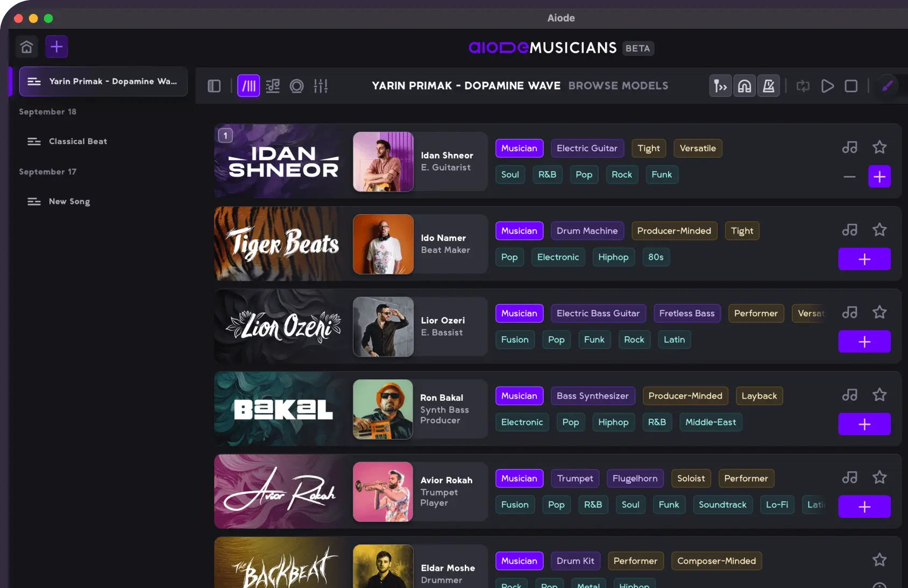Open Ido Namer profile photo
The width and height of the screenshot is (908, 588).
tap(383, 244)
